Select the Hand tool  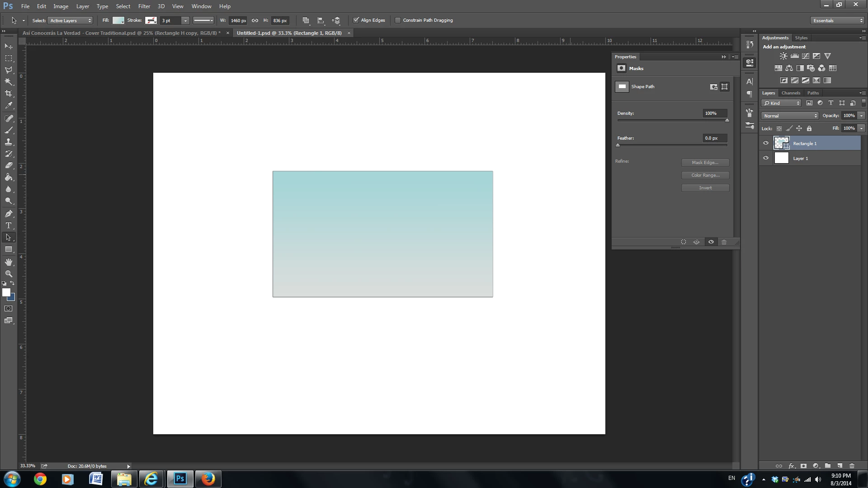click(9, 262)
